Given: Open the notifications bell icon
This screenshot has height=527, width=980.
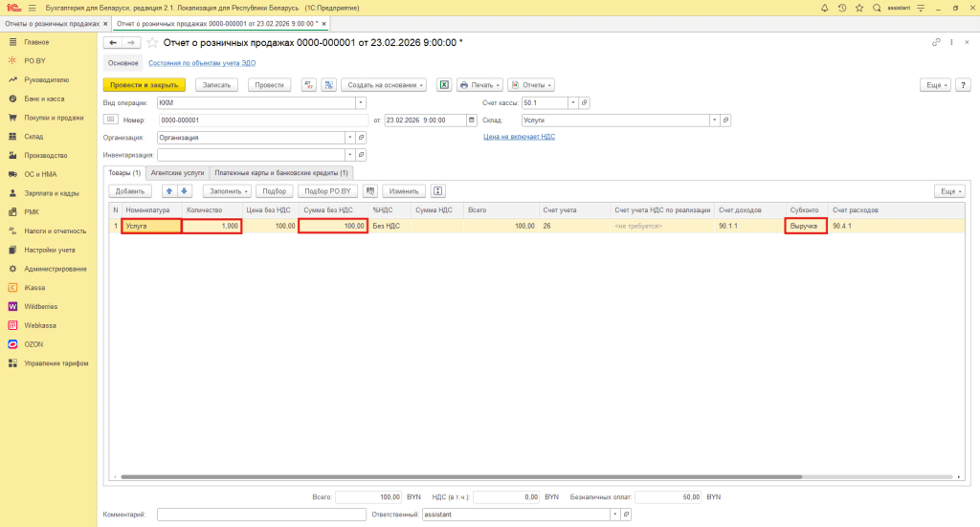Looking at the screenshot, I should pyautogui.click(x=826, y=8).
